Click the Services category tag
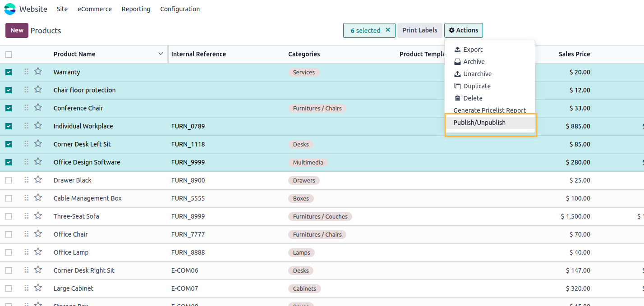The width and height of the screenshot is (644, 306). pyautogui.click(x=304, y=72)
